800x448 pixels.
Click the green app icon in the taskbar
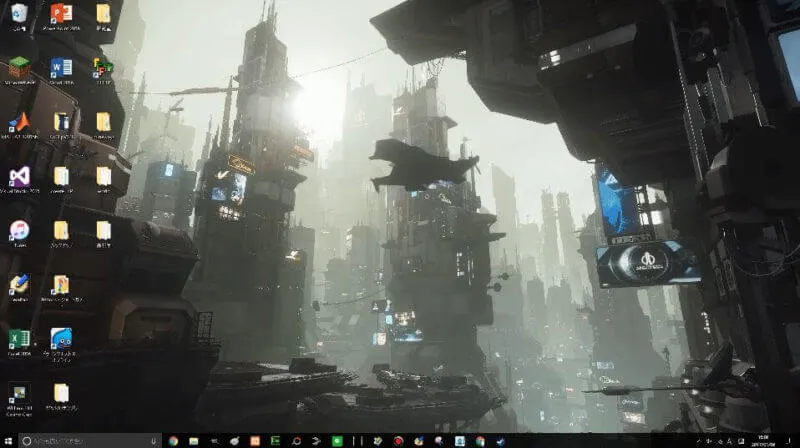point(337,440)
